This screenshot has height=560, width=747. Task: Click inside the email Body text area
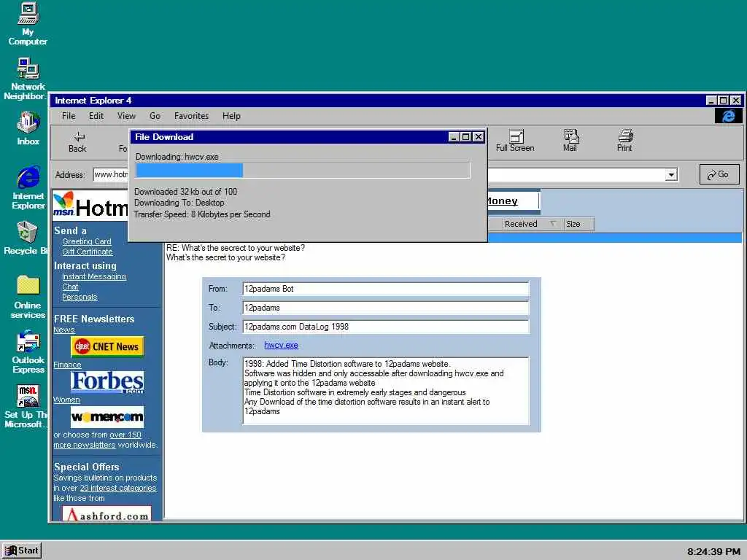[x=386, y=391]
